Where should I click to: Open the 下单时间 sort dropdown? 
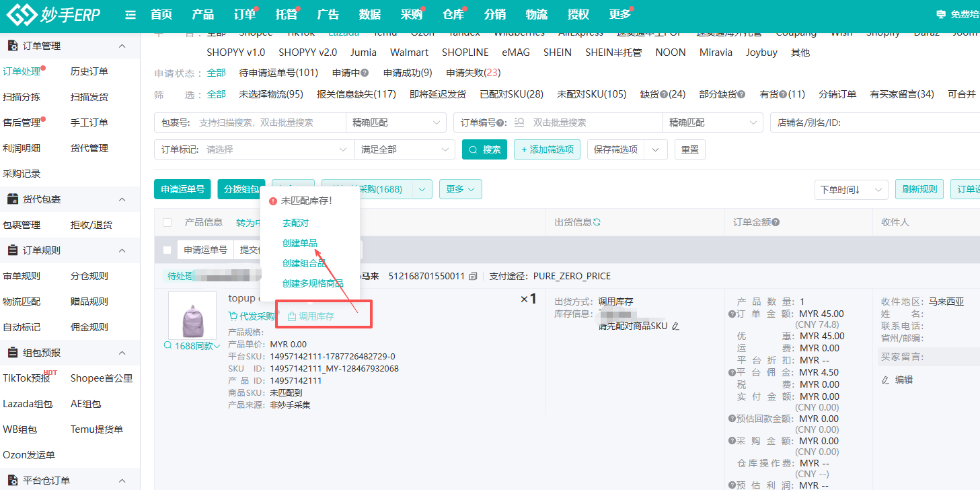pos(851,190)
